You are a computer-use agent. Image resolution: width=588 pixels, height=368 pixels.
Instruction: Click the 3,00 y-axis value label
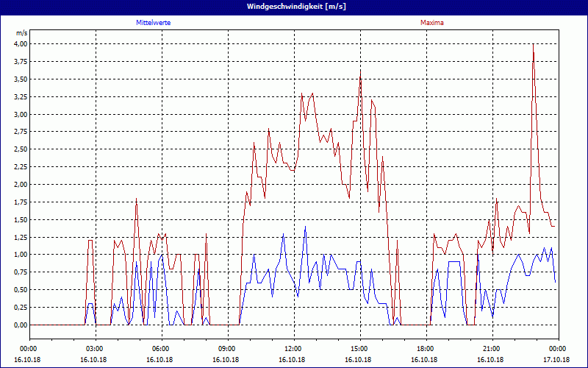coord(20,114)
